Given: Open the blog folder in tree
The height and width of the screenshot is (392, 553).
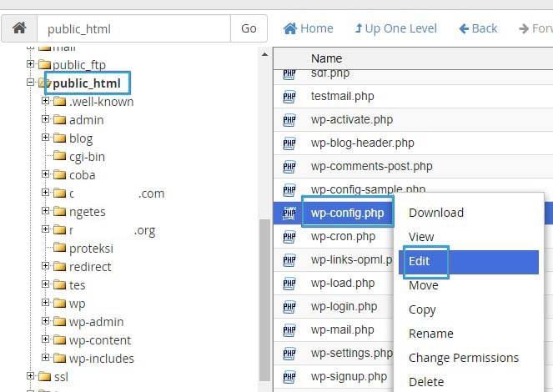Looking at the screenshot, I should pos(81,138).
